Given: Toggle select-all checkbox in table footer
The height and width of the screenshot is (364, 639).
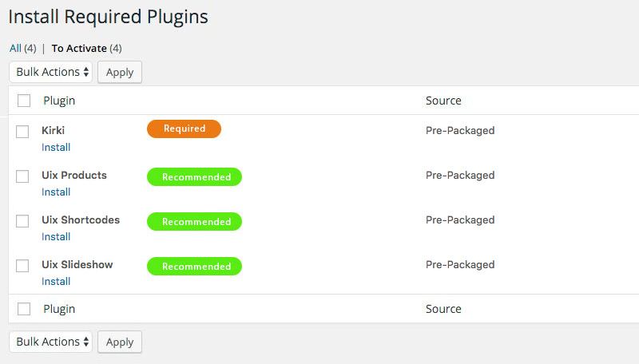Looking at the screenshot, I should click(24, 308).
